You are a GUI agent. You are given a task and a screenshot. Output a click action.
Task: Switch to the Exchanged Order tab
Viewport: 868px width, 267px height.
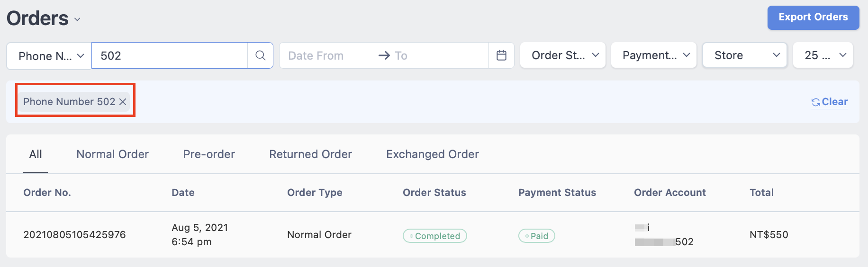click(433, 154)
